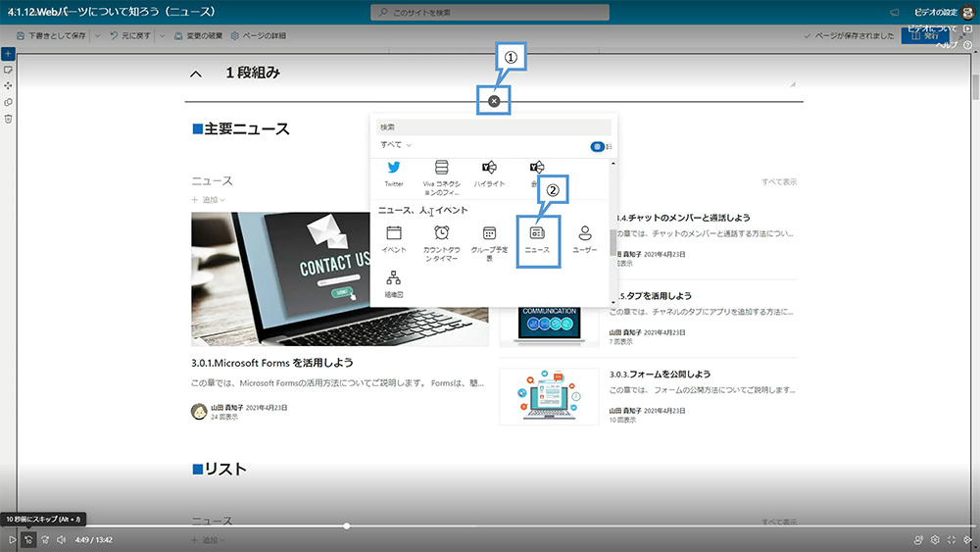Click the ■主要ニュース heading text
This screenshot has height=552, width=980.
tap(241, 128)
